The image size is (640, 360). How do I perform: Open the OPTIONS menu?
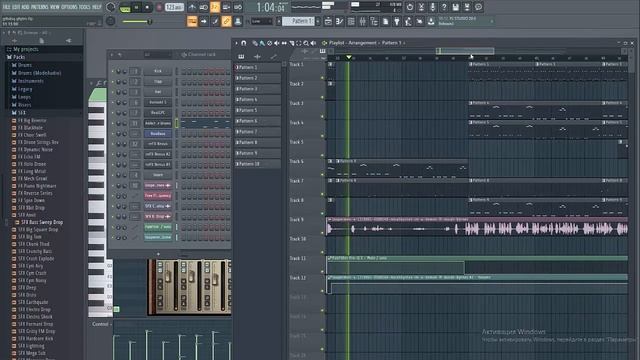coord(69,7)
